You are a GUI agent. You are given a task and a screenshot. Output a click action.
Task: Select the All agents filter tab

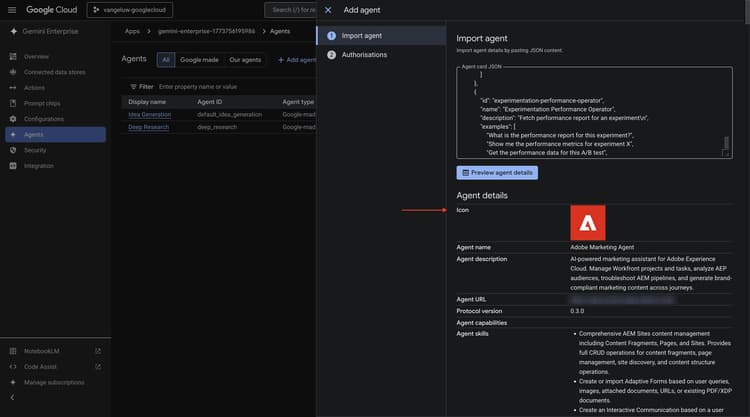click(166, 60)
